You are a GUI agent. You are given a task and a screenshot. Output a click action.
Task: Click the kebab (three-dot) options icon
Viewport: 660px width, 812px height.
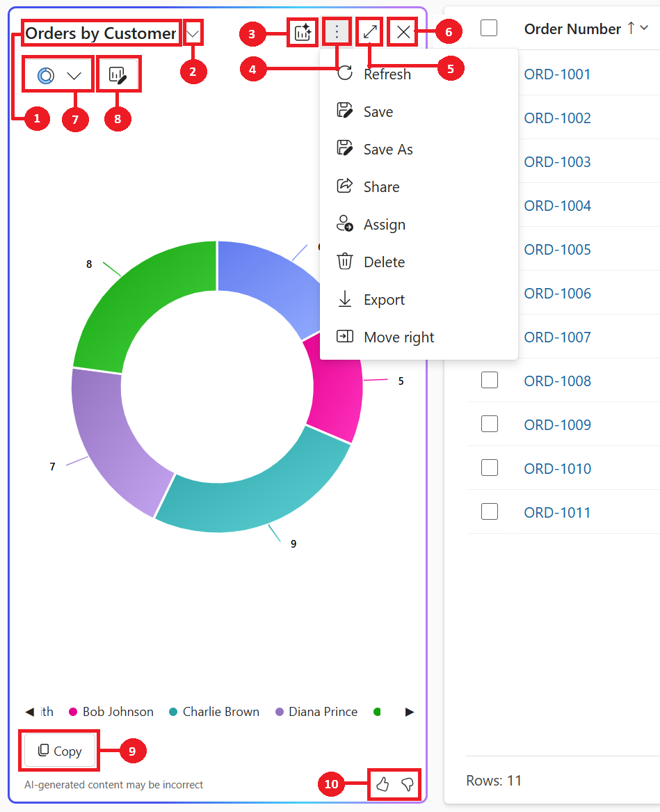point(336,31)
